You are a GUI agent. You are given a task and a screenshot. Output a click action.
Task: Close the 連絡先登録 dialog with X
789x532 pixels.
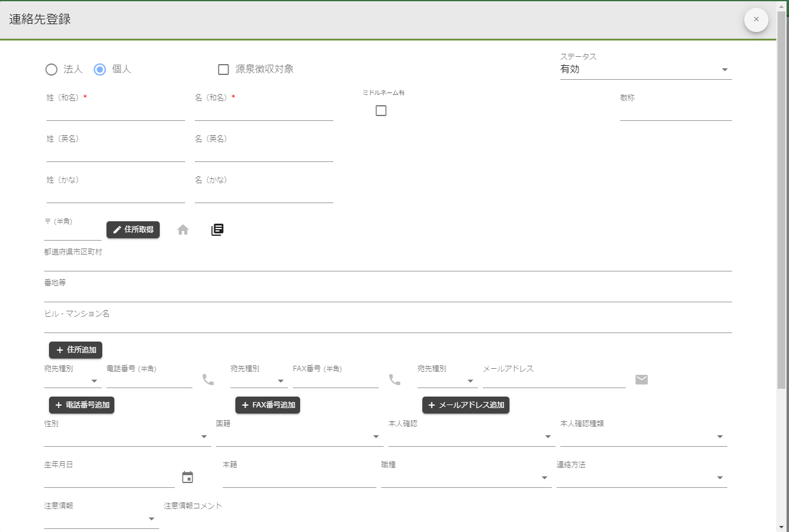[x=756, y=19]
